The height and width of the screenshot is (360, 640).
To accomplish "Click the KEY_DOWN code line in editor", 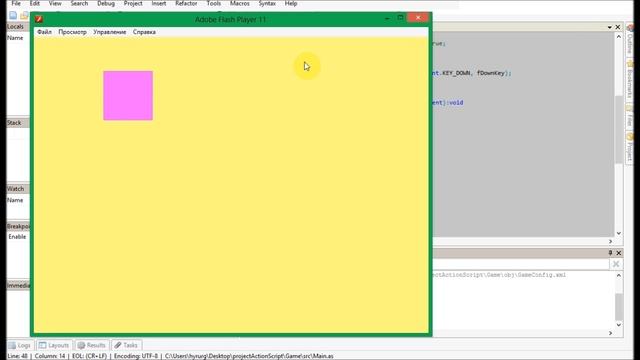I will [x=471, y=73].
